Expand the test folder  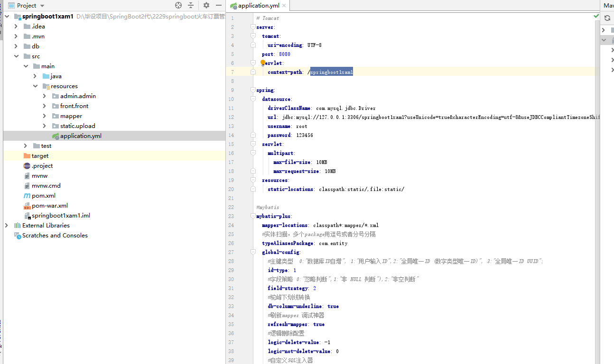pos(26,146)
